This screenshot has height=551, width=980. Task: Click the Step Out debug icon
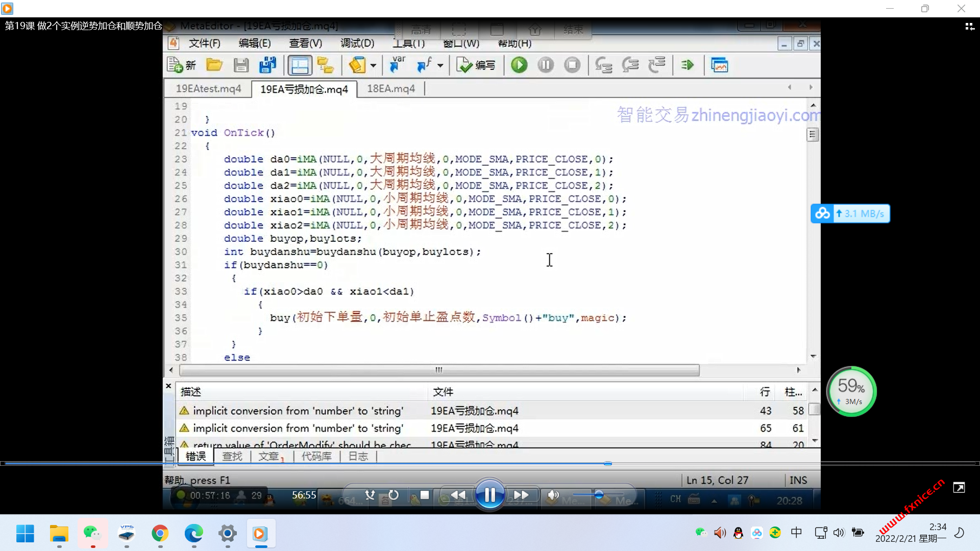pos(657,65)
